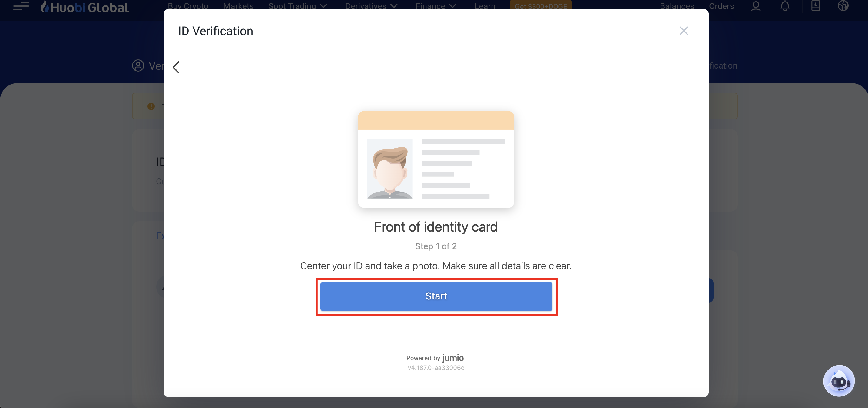Open the Markets menu item
The image size is (868, 408).
238,6
